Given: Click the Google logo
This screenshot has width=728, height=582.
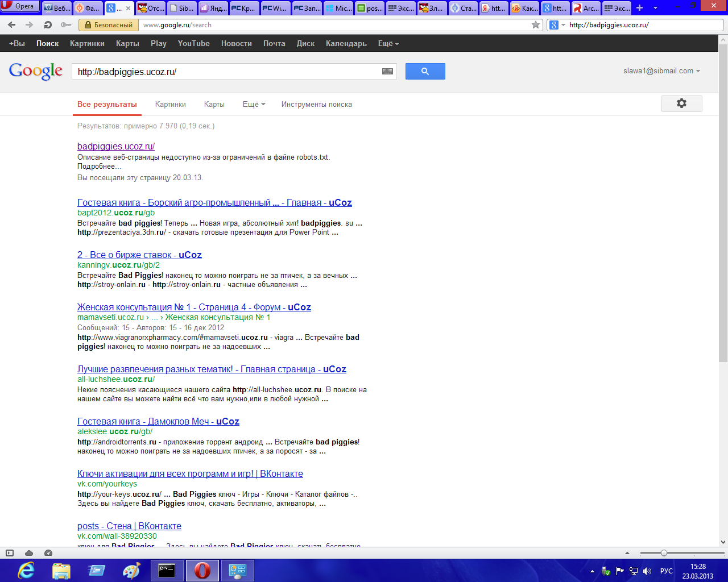Looking at the screenshot, I should (36, 71).
